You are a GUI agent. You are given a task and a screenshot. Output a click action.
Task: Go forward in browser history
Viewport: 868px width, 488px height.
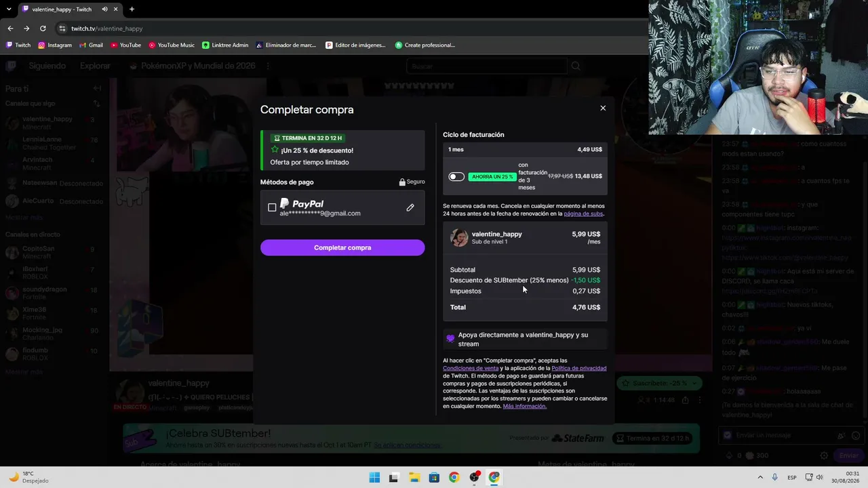[26, 28]
